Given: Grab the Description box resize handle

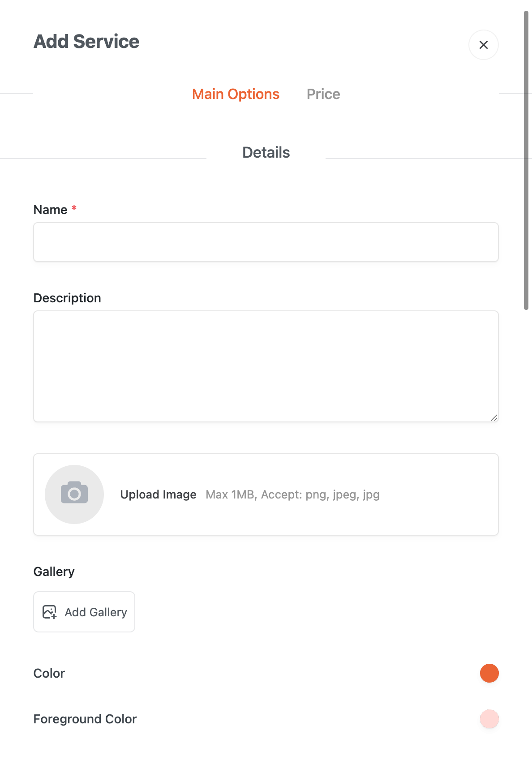Looking at the screenshot, I should coord(494,417).
